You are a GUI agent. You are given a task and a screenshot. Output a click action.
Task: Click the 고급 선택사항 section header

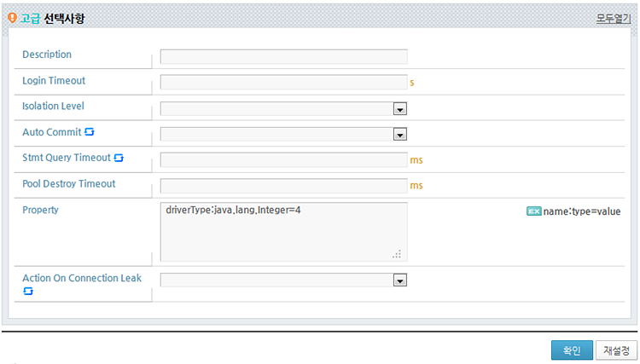pyautogui.click(x=52, y=19)
